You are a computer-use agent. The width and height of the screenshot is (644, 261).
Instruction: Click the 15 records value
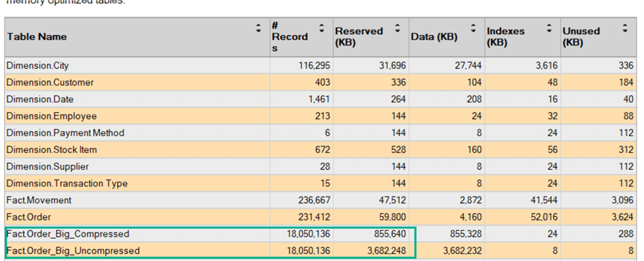pyautogui.click(x=325, y=184)
